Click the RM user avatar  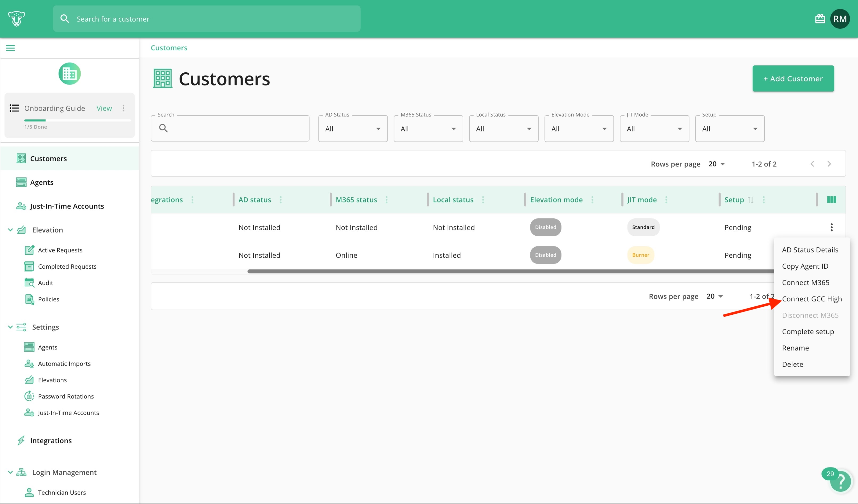click(x=840, y=19)
